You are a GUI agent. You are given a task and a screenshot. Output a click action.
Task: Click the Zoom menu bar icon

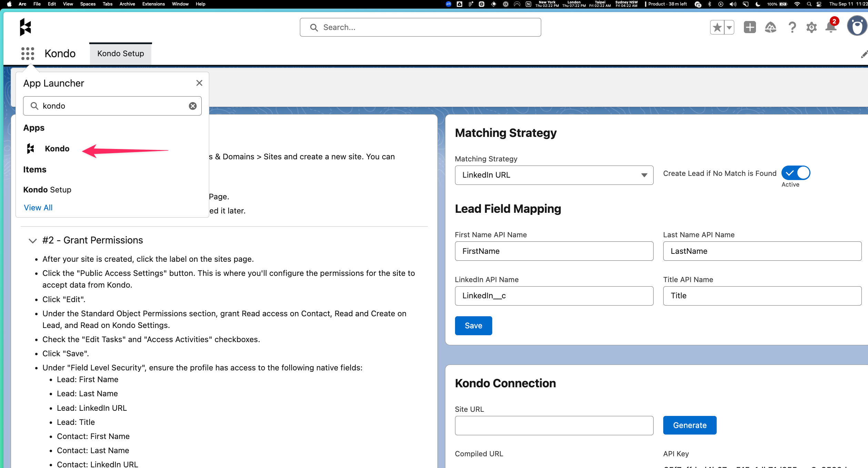pyautogui.click(x=448, y=4)
